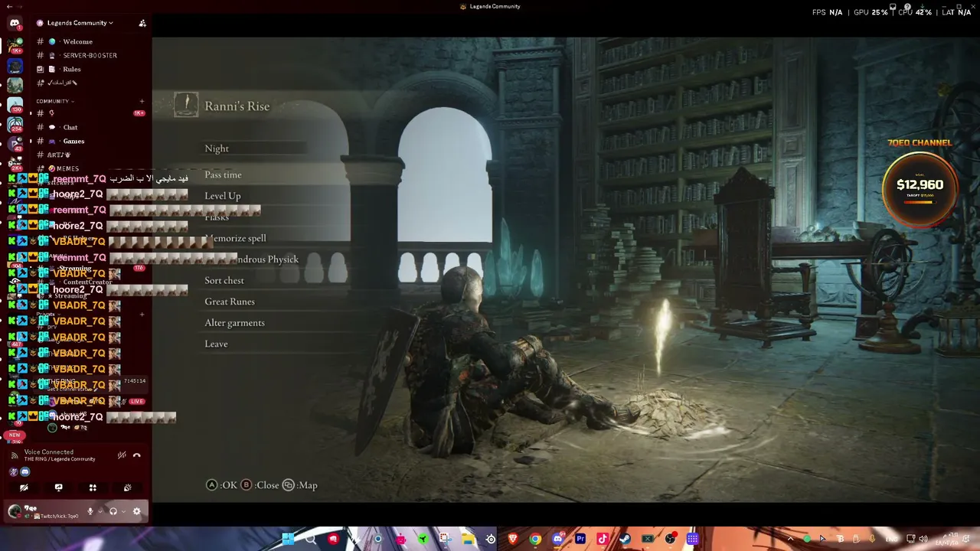The image size is (980, 551).
Task: Open File Explorer from the taskbar
Action: 468,539
